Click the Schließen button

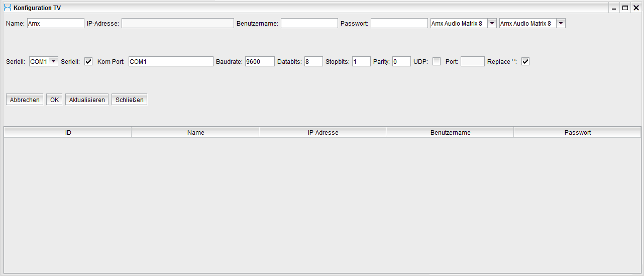[129, 100]
